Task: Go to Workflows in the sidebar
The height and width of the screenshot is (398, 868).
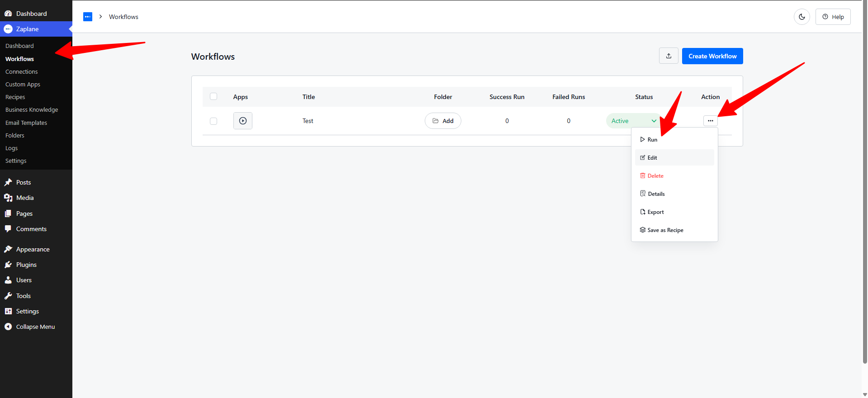Action: coord(19,59)
